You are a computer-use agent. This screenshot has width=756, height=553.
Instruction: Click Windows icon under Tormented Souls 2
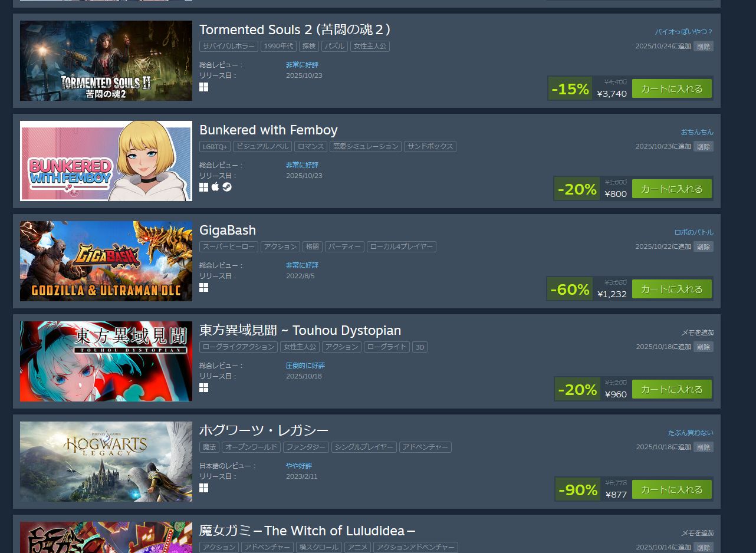(x=203, y=87)
